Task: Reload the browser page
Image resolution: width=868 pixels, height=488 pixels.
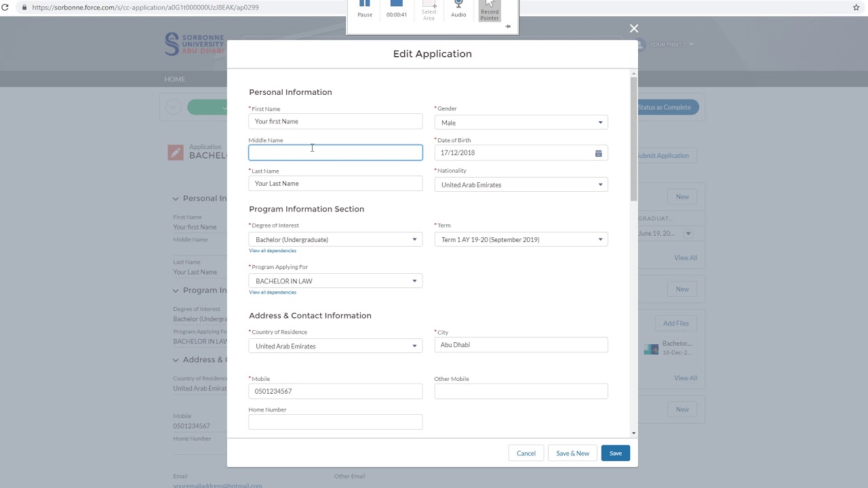Action: click(x=5, y=7)
